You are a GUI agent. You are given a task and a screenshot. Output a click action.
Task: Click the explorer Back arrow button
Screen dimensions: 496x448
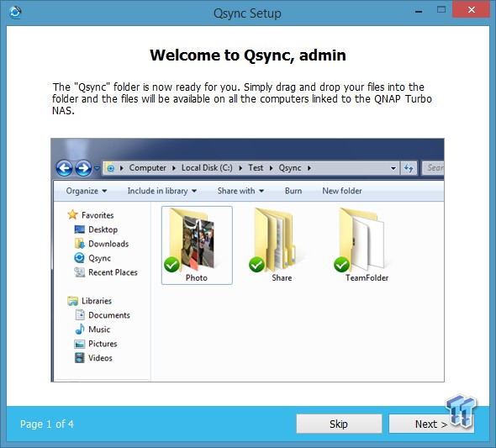click(64, 168)
